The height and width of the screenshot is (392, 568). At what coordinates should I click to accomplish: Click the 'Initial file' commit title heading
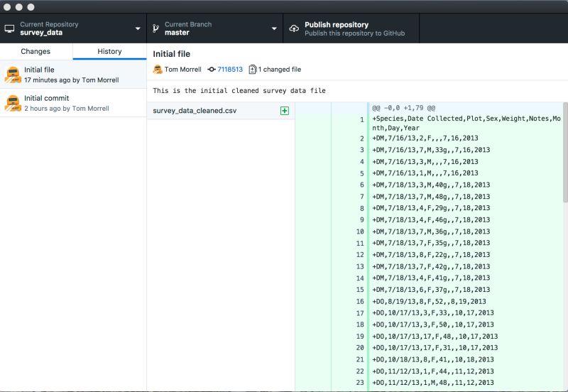point(171,54)
